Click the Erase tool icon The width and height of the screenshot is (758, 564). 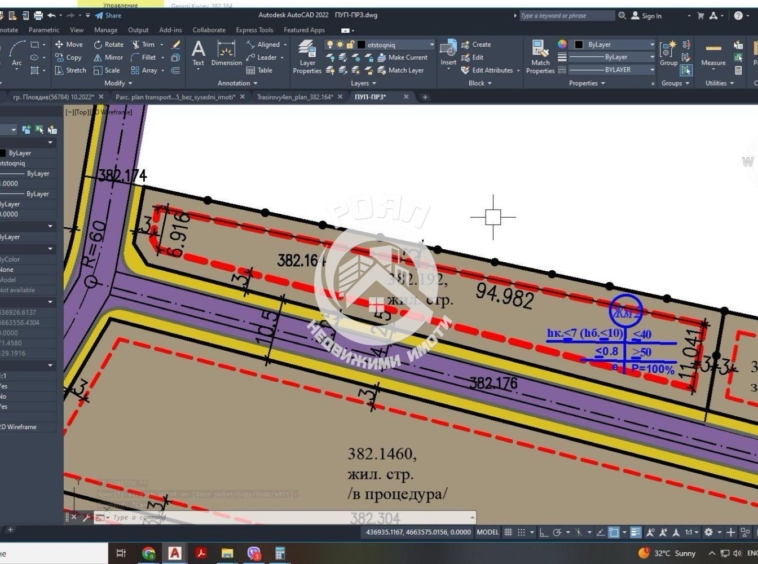click(176, 44)
